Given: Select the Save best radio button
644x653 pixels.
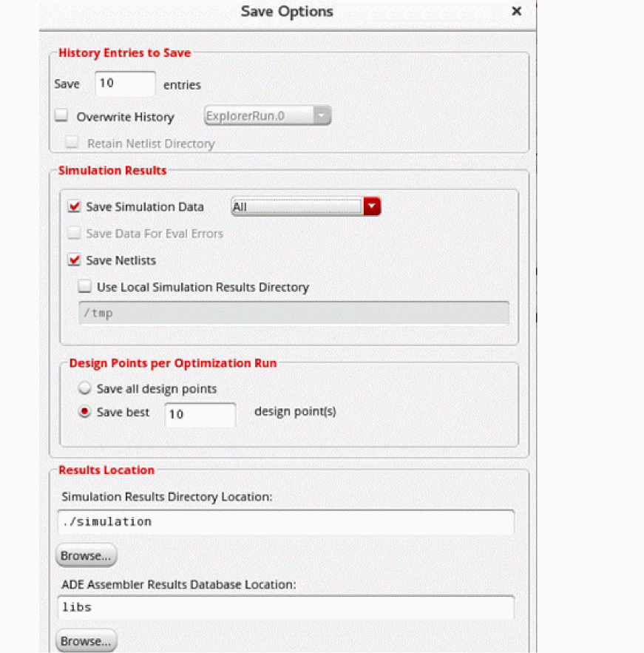Looking at the screenshot, I should coord(85,413).
